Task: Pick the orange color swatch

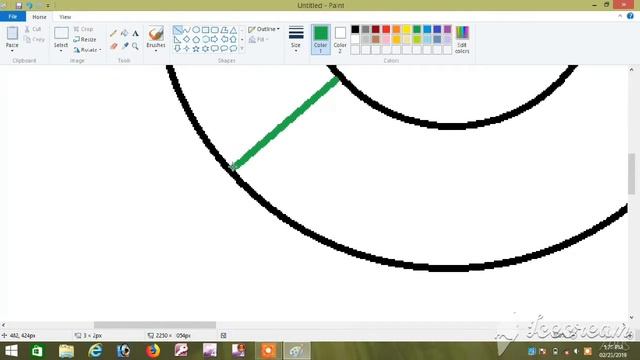Action: click(x=396, y=29)
